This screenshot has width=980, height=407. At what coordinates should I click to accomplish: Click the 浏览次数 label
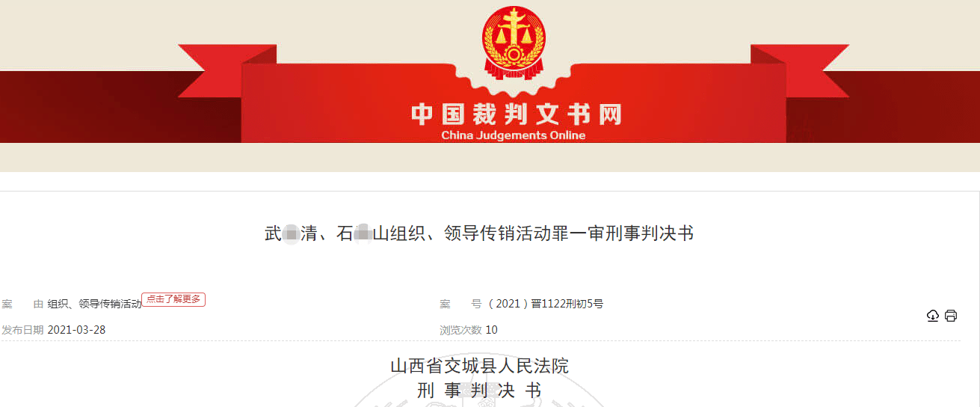460,330
